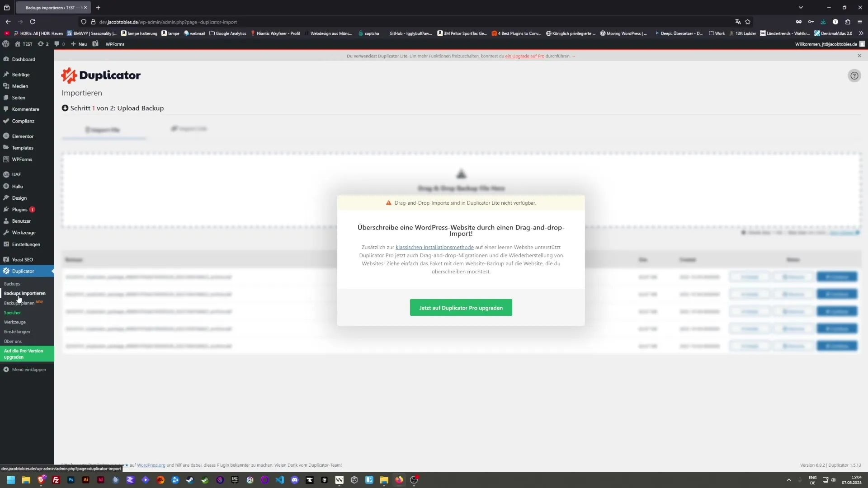Open FileZilla from the taskbar
The image size is (868, 488).
coord(56,480)
